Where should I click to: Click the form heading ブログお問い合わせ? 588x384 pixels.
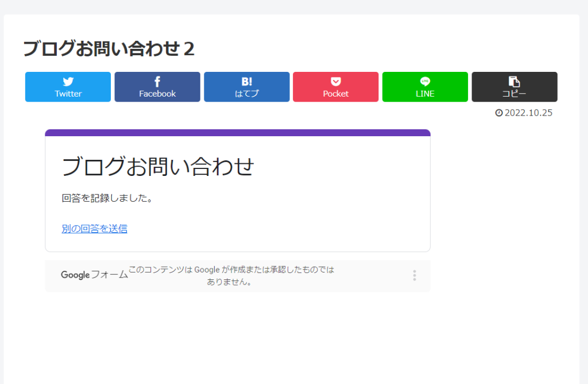click(157, 167)
